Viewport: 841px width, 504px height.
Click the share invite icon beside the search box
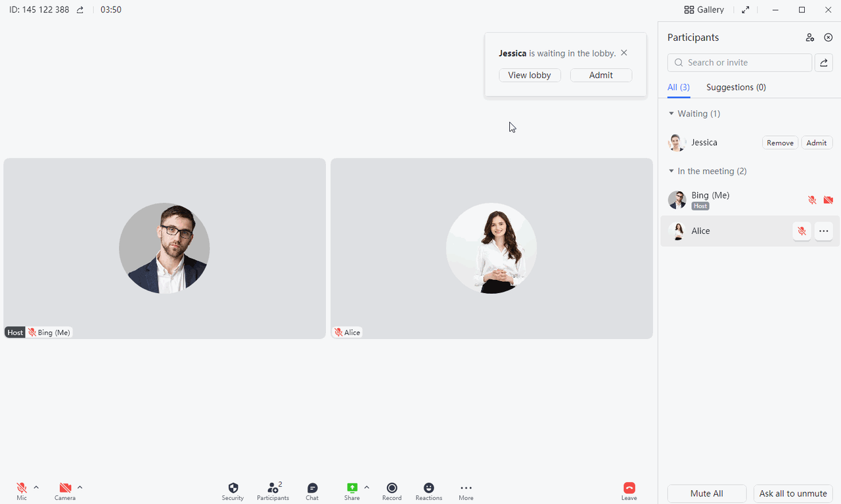point(824,62)
